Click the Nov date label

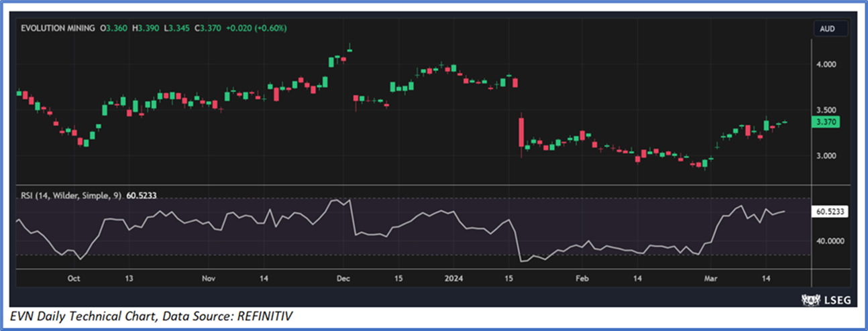(x=209, y=278)
